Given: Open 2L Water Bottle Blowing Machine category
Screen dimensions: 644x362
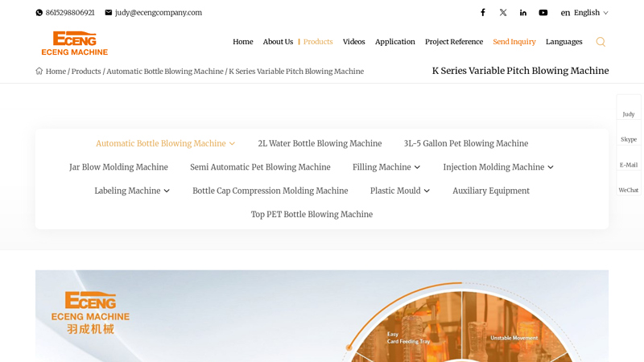Looking at the screenshot, I should pos(320,144).
